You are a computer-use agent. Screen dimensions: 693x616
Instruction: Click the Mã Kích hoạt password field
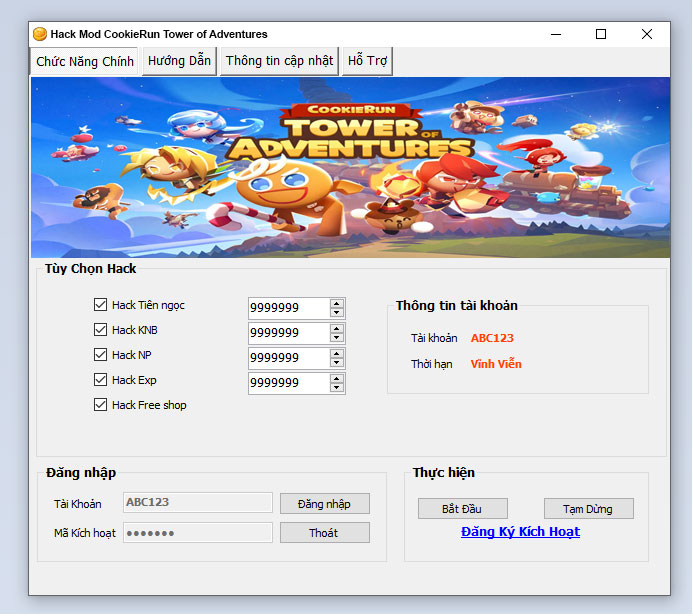click(198, 533)
